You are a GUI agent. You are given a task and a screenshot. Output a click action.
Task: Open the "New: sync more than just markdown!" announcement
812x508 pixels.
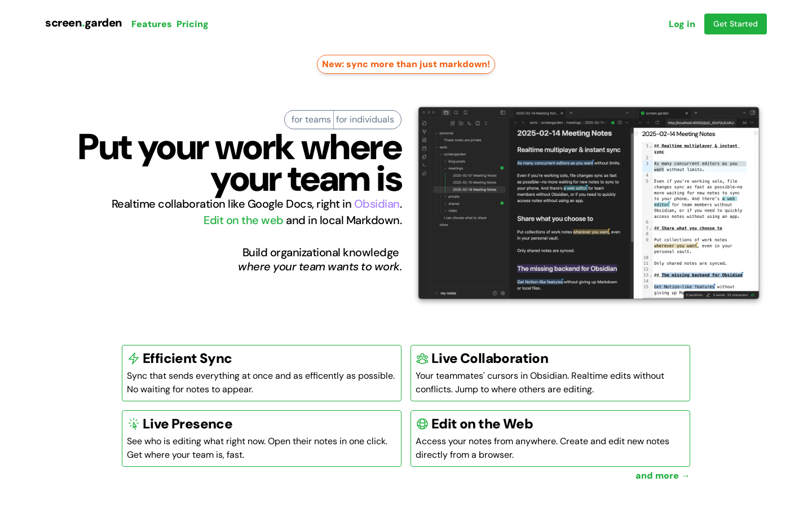coord(406,64)
